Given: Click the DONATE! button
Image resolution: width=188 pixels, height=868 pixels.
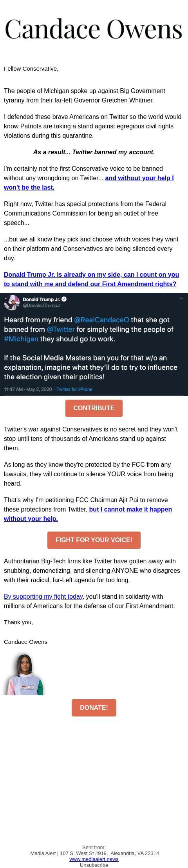Looking at the screenshot, I should [x=94, y=707].
